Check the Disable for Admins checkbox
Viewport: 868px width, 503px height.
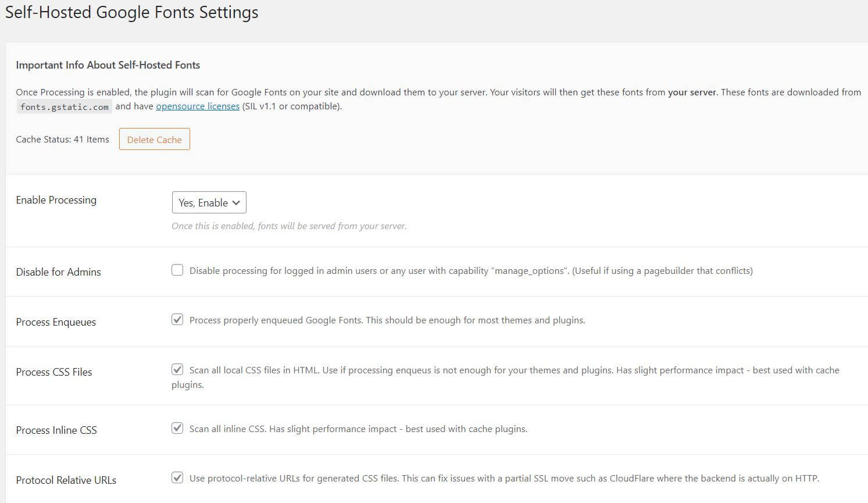177,270
